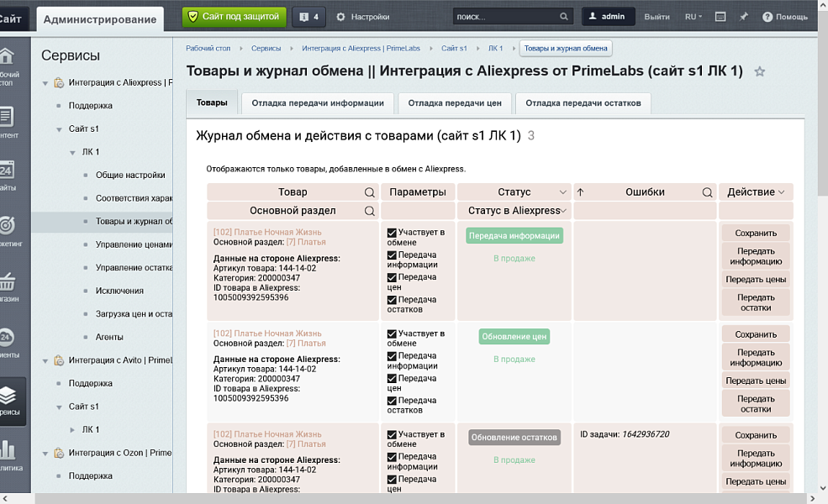Image resolution: width=828 pixels, height=504 pixels.
Task: Expand the Действие column dropdown
Action: pyautogui.click(x=782, y=192)
